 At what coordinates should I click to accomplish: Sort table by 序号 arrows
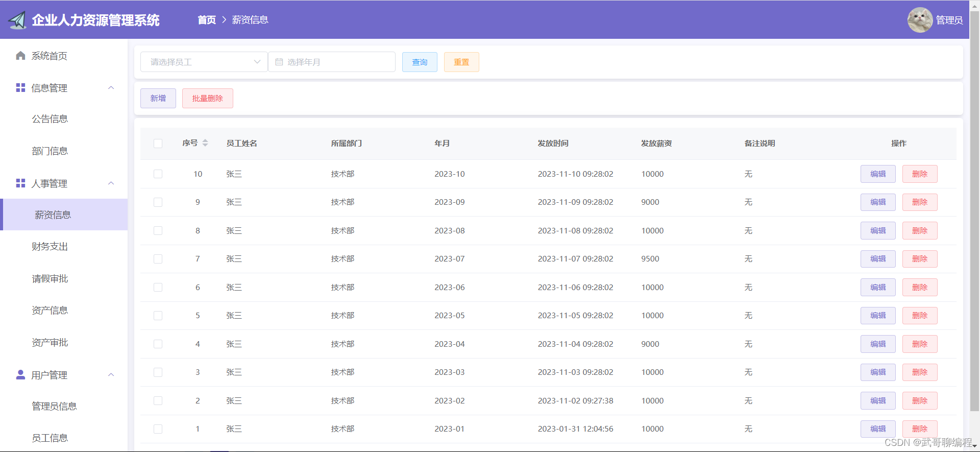point(205,143)
